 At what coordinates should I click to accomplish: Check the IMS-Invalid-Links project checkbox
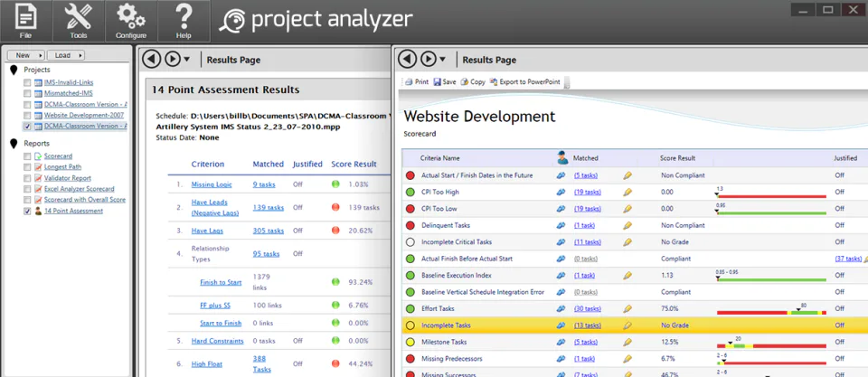27,82
